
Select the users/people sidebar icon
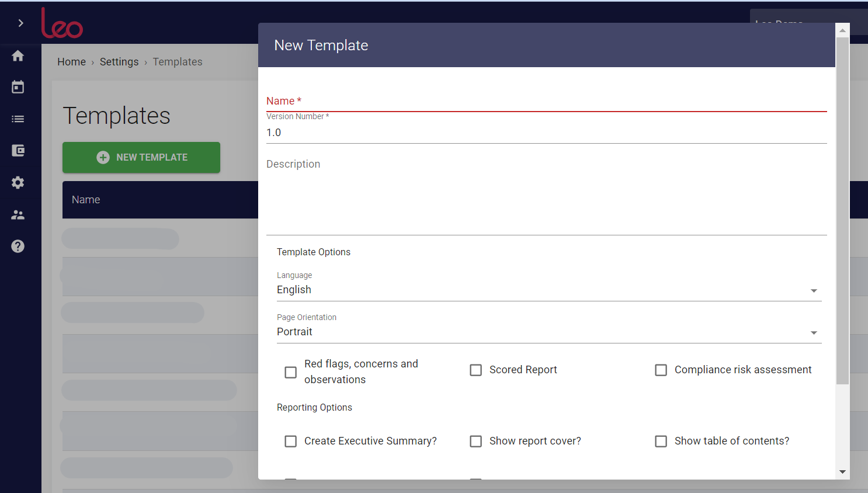pos(18,214)
